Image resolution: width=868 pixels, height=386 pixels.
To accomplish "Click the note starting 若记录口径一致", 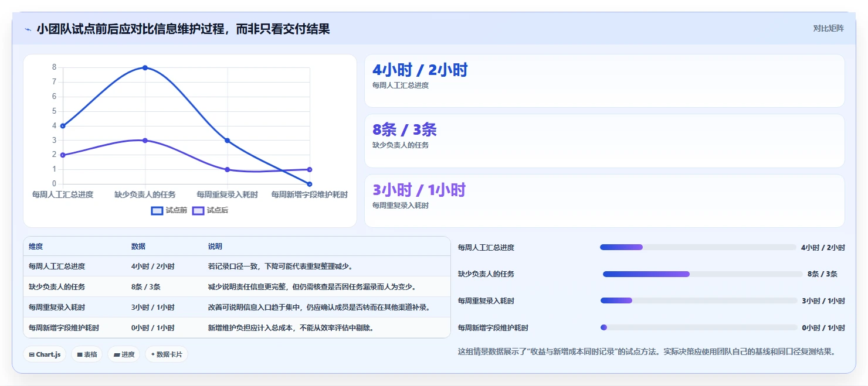I will coord(280,267).
